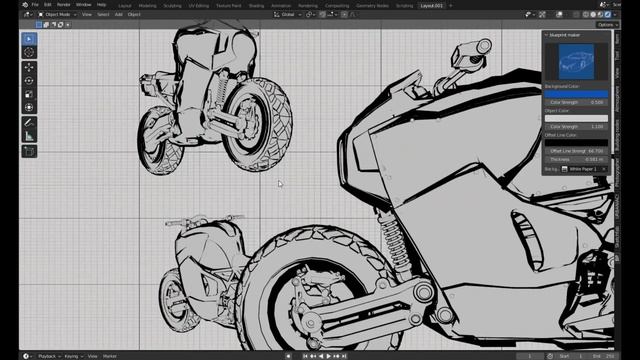
Task: Switch to material preview shading
Action: (600, 14)
